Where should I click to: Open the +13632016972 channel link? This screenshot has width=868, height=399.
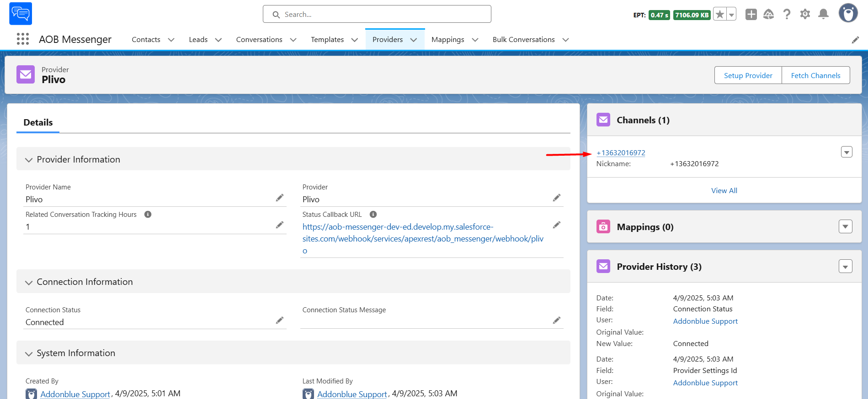pyautogui.click(x=621, y=152)
